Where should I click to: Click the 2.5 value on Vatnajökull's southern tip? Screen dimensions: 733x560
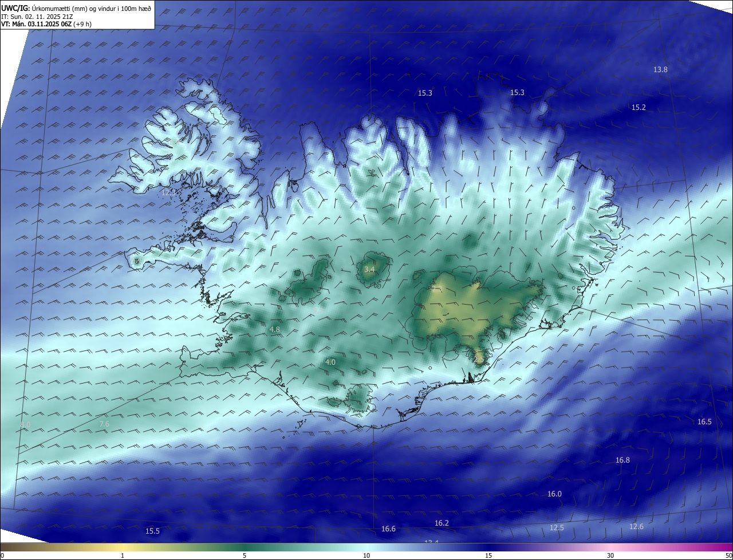click(479, 359)
